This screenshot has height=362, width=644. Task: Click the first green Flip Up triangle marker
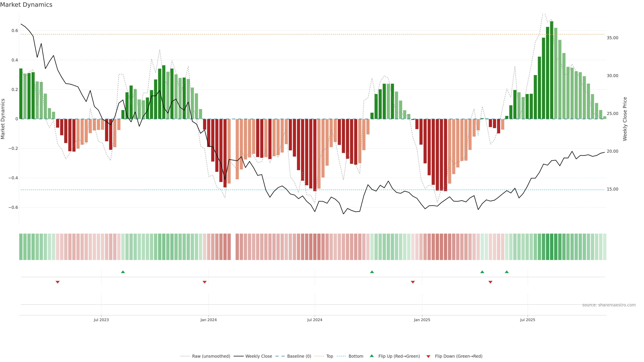pos(123,272)
